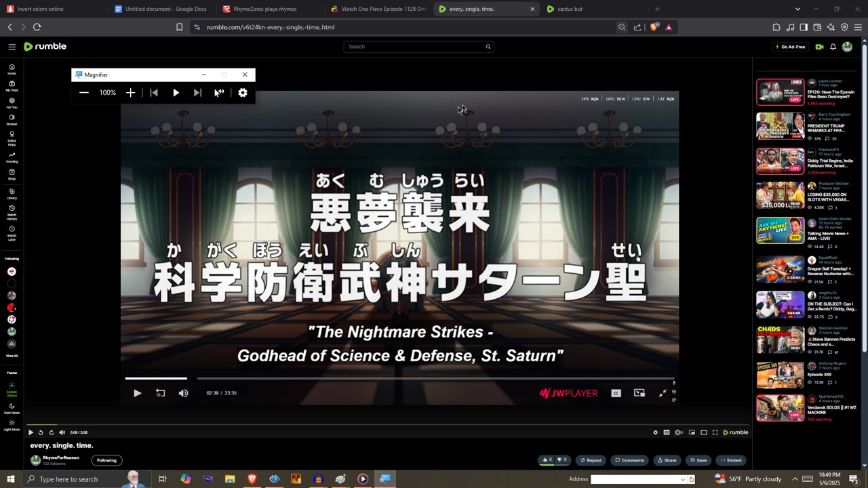Open the Rumble hamburger menu
The image size is (868, 488).
click(12, 47)
